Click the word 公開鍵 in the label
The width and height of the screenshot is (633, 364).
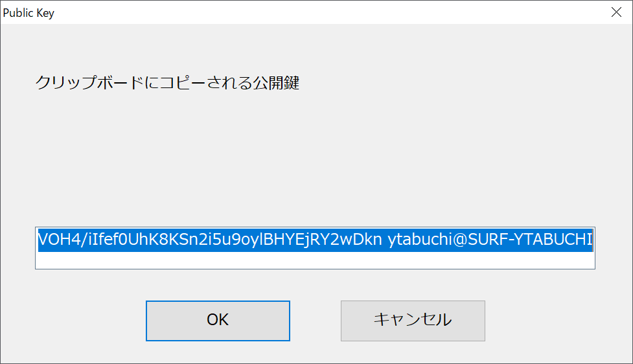pyautogui.click(x=276, y=83)
